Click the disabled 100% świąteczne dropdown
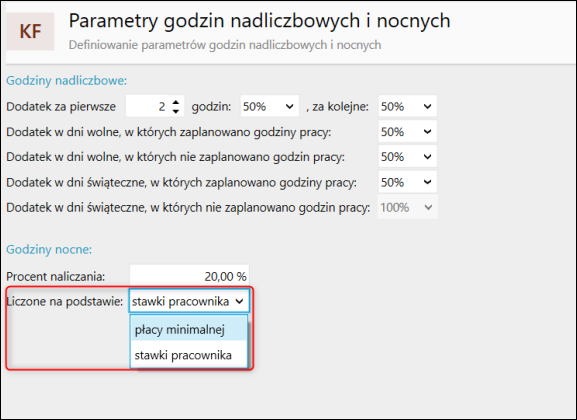This screenshot has width=577, height=420. [407, 207]
